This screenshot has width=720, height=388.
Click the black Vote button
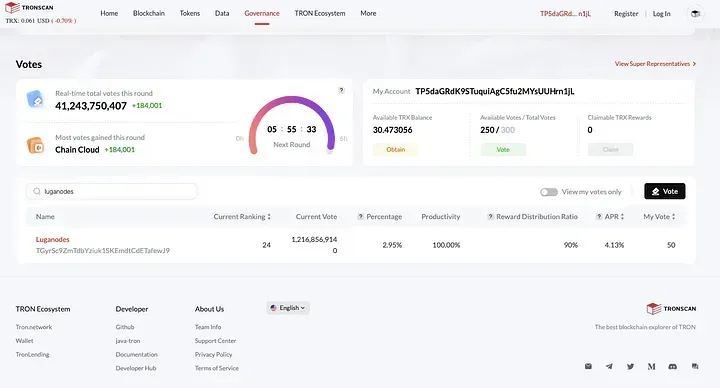tap(664, 191)
